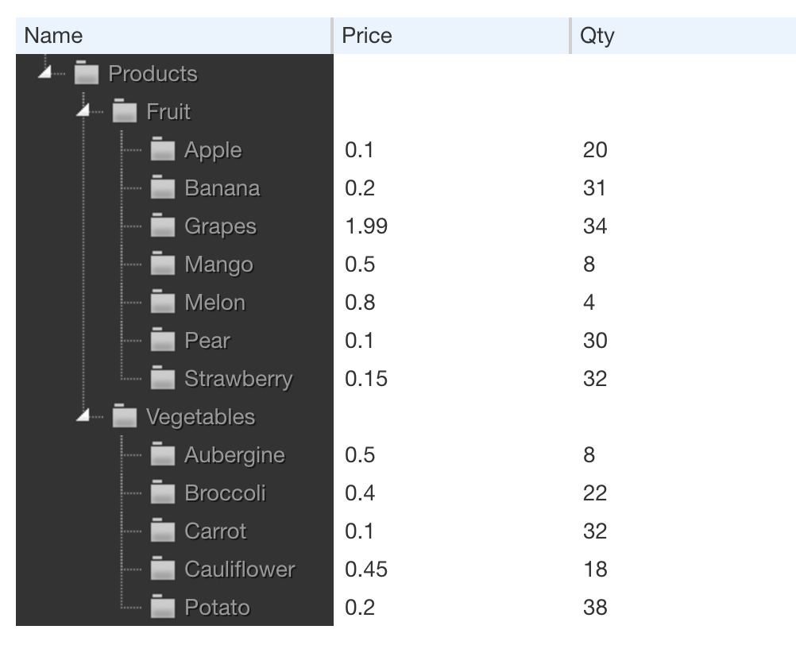Click the Cauliflower quantity 18
The height and width of the screenshot is (672, 796).
click(595, 570)
